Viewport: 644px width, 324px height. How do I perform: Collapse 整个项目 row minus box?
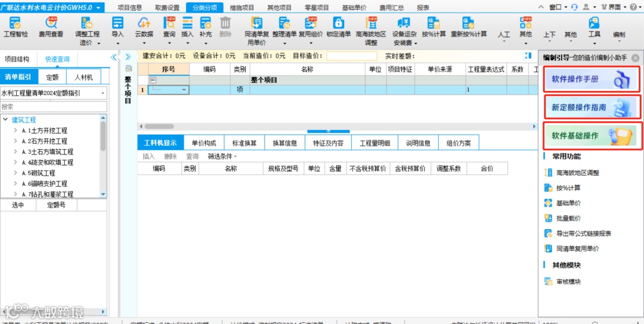[153, 80]
